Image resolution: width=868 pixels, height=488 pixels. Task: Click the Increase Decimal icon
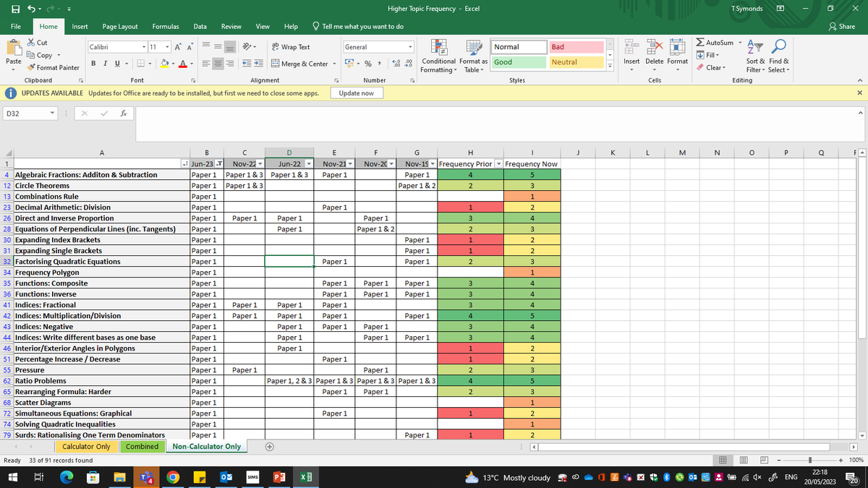click(395, 63)
